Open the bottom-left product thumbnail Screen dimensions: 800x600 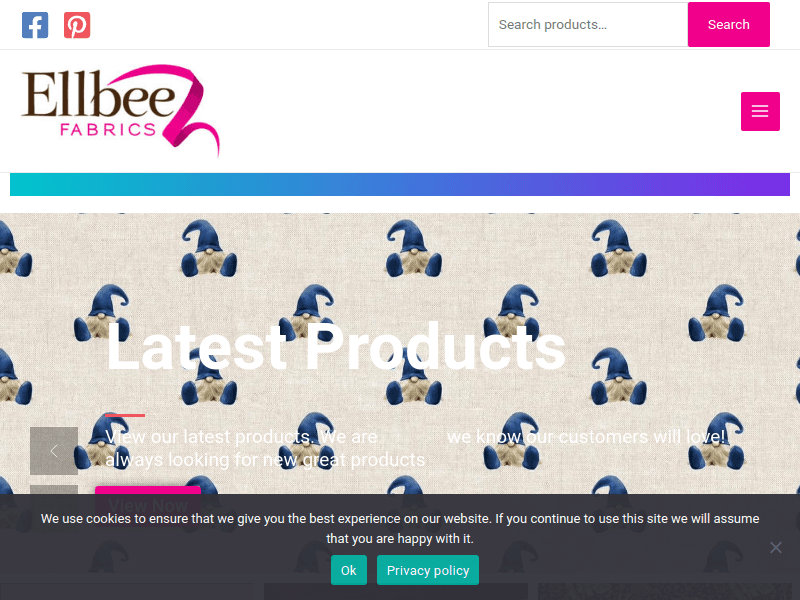pos(127,592)
